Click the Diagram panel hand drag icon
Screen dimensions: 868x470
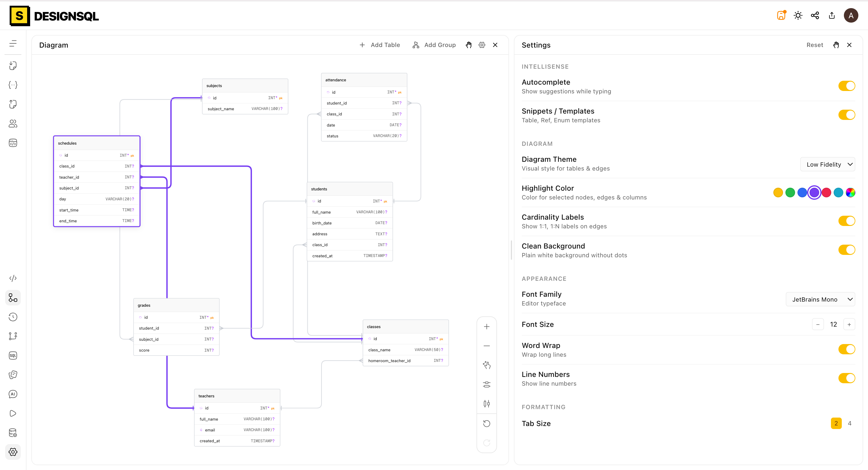coord(469,45)
